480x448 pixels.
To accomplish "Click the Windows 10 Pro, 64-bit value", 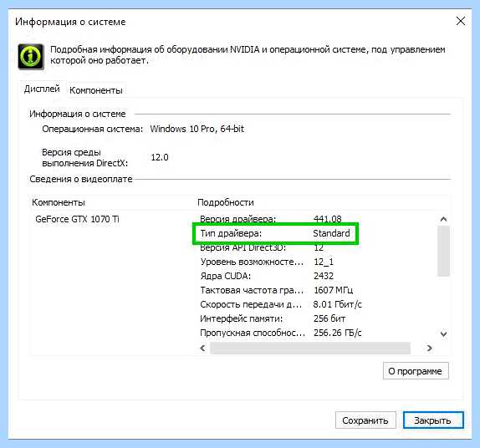I will click(x=197, y=129).
